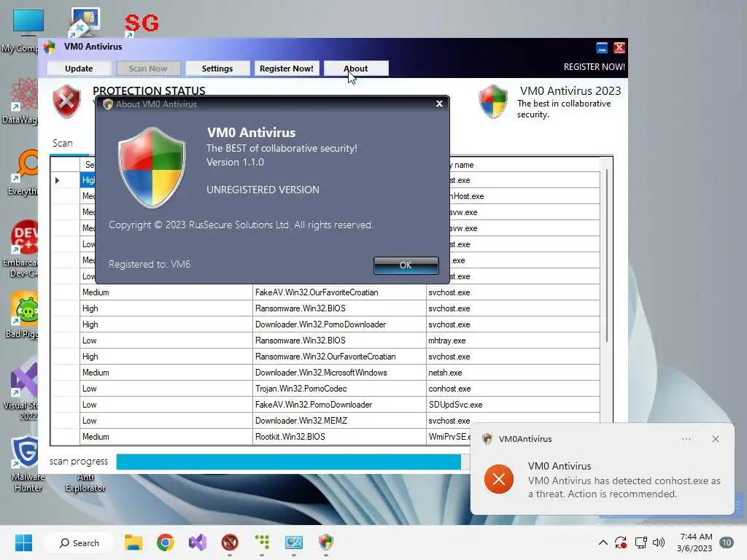Click the About button
This screenshot has width=747, height=560.
coord(356,68)
